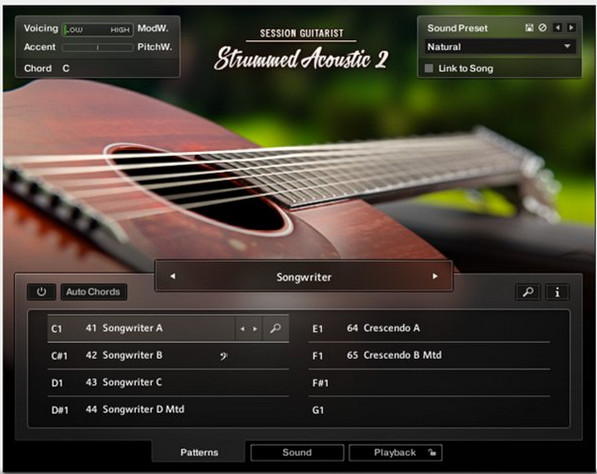Select previous song before Songwriter
Viewport: 597px width, 474px height.
[172, 276]
